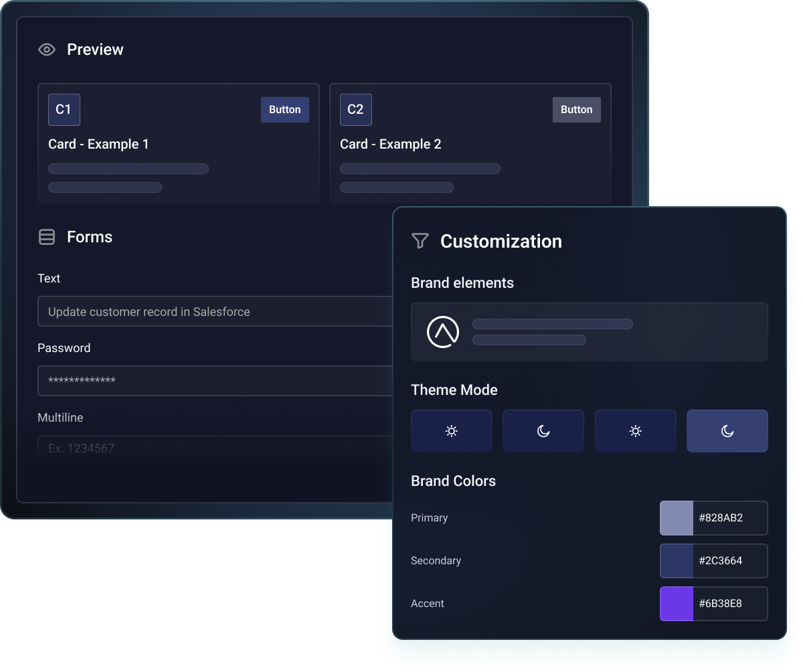803x672 pixels.
Task: Click the purple Accent color swatch
Action: (x=676, y=603)
